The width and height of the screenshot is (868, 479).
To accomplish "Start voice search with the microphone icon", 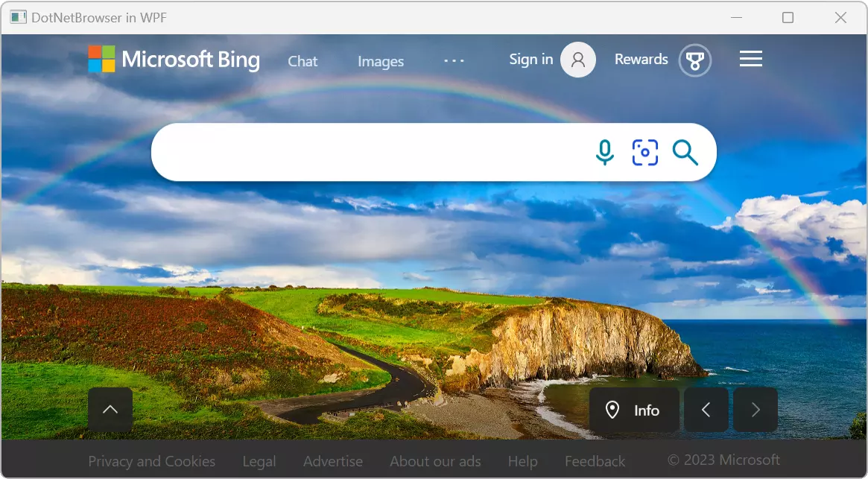I will click(605, 152).
